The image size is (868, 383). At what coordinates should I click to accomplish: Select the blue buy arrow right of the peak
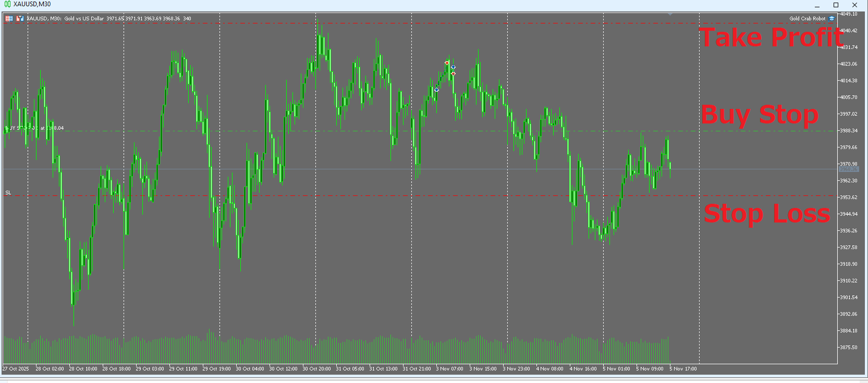click(x=453, y=67)
